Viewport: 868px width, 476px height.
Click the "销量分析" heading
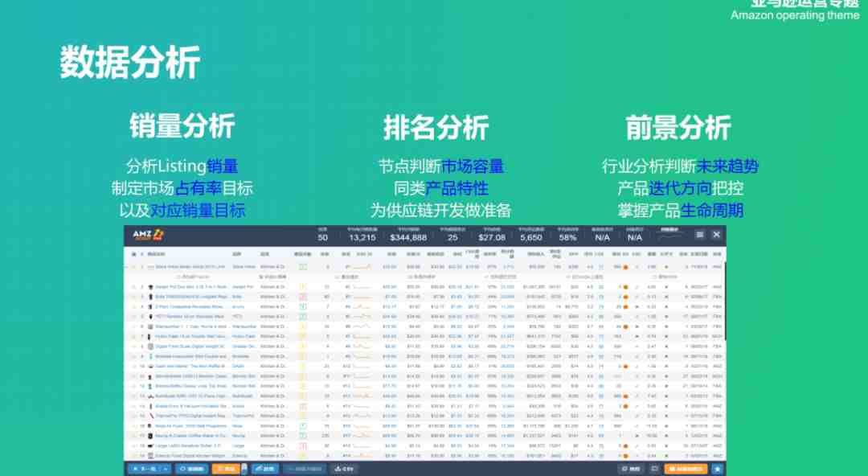coord(182,127)
